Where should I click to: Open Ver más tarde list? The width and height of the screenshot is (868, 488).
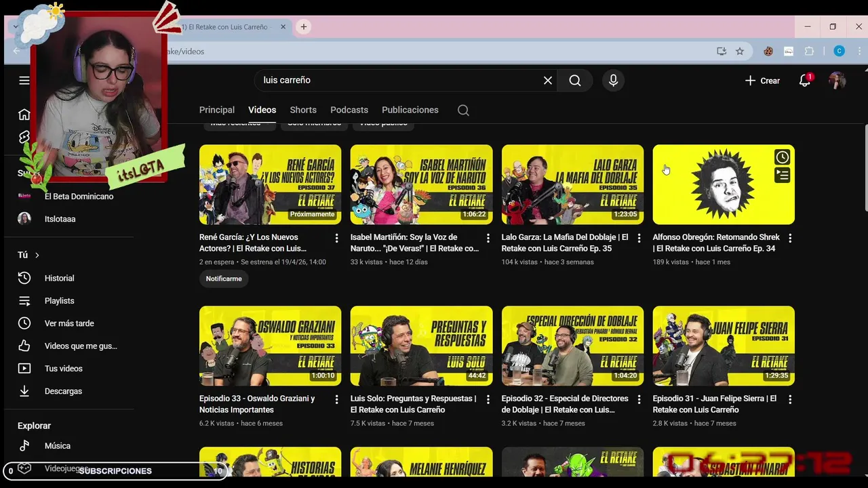tap(68, 323)
